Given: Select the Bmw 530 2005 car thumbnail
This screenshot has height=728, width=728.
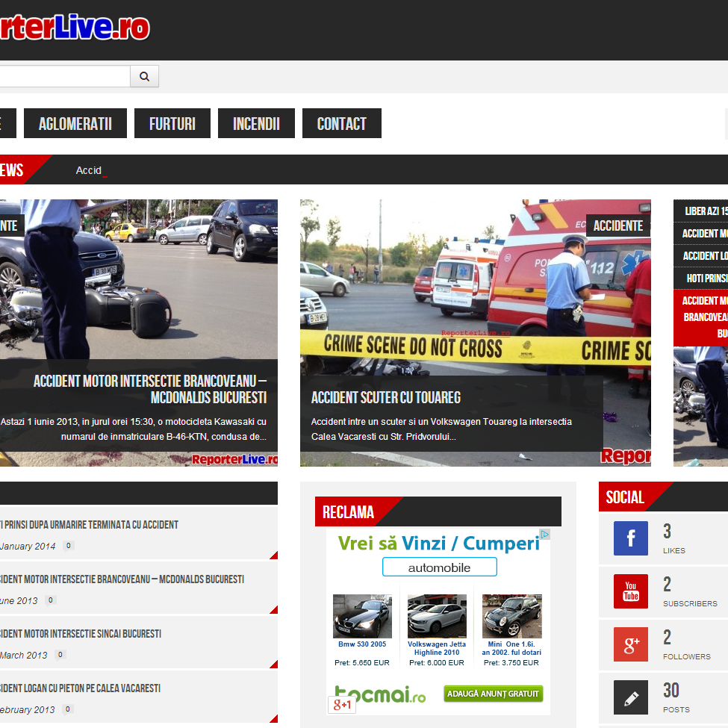Looking at the screenshot, I should coord(362,616).
